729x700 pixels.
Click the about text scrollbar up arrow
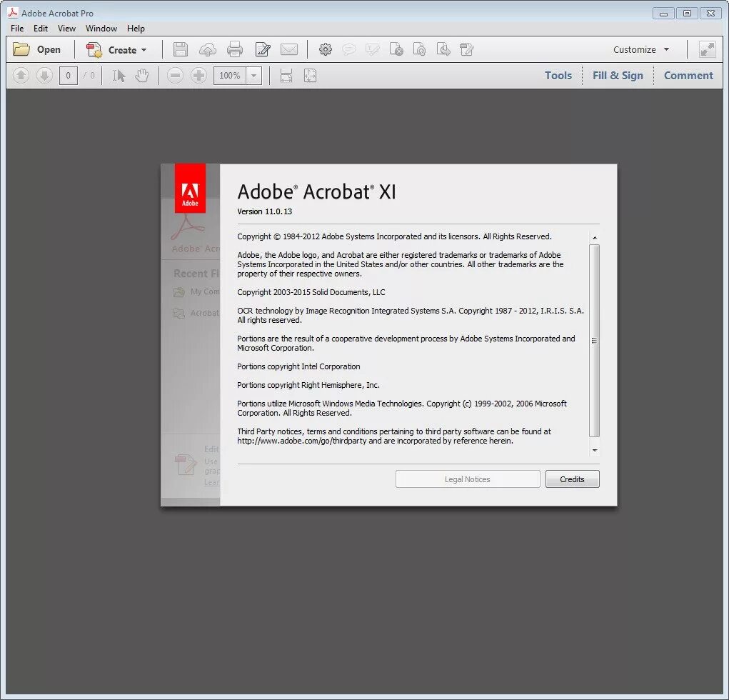click(x=595, y=238)
